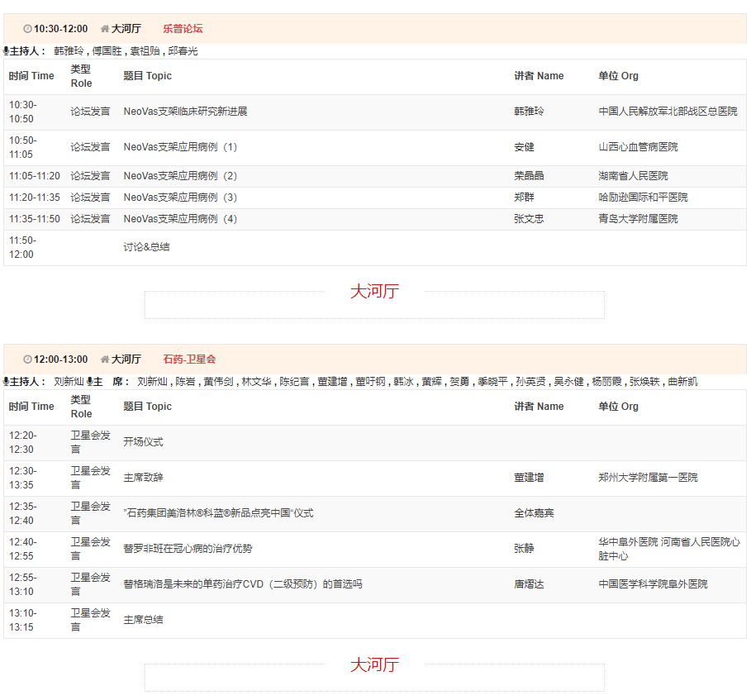Select topic NeoVas支架应用病例 (4)

pyautogui.click(x=180, y=219)
